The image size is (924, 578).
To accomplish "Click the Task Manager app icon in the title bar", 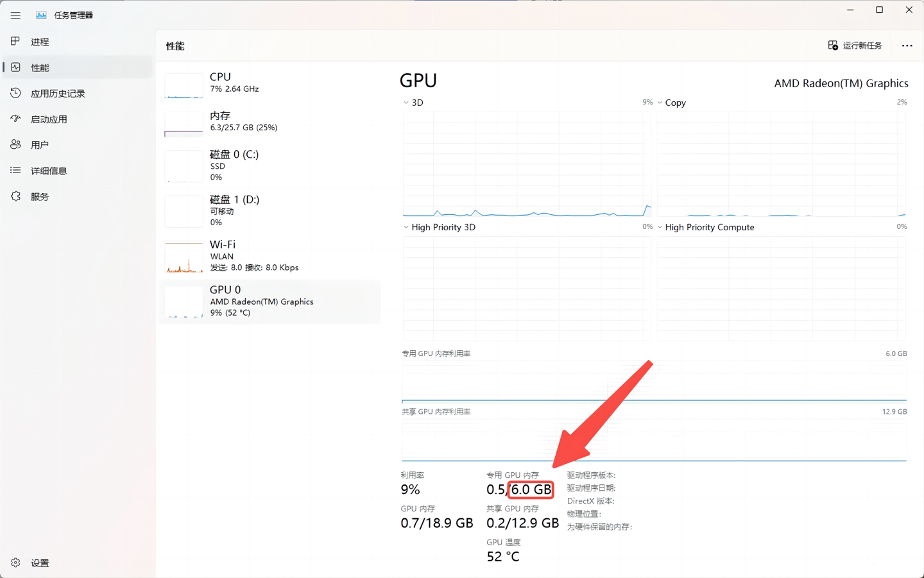I will [41, 15].
